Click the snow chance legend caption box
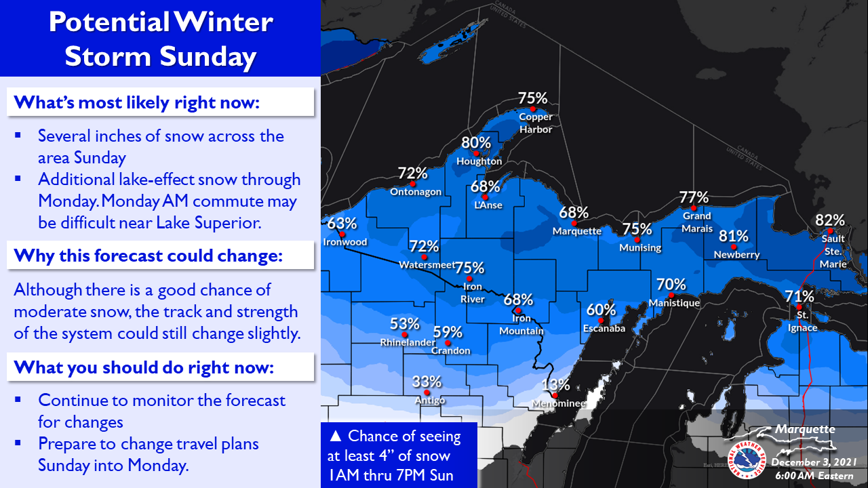This screenshot has height=488, width=868. [x=399, y=455]
